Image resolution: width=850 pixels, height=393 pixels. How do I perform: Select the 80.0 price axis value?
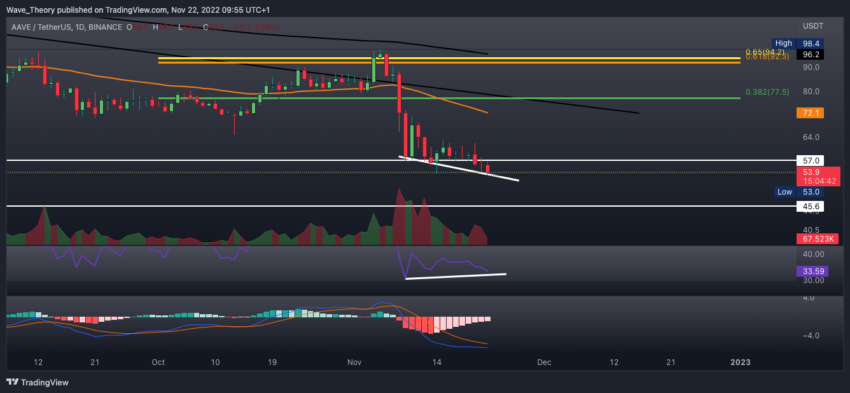point(810,91)
